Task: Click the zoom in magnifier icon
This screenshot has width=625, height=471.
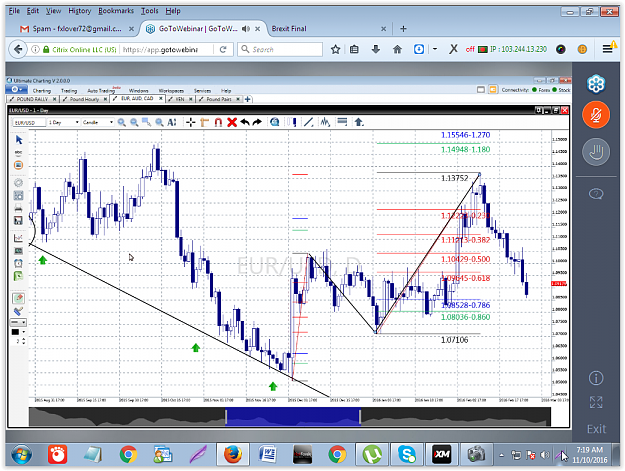Action: point(122,122)
